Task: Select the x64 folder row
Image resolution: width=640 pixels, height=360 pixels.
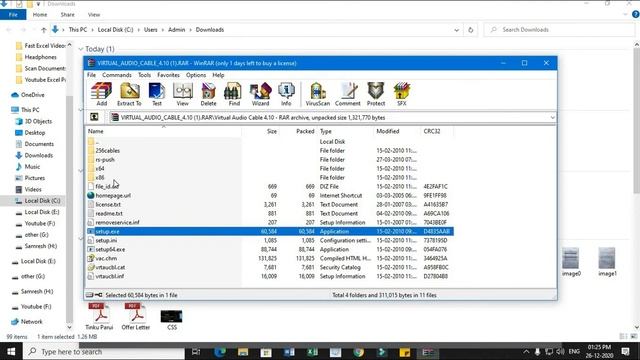Action: [x=270, y=169]
